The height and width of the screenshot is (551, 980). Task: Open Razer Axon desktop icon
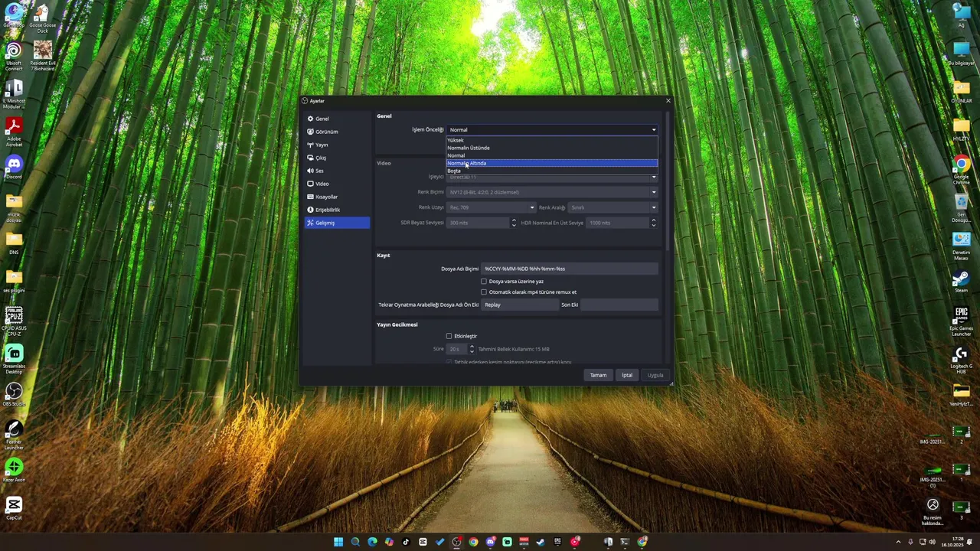pyautogui.click(x=14, y=470)
